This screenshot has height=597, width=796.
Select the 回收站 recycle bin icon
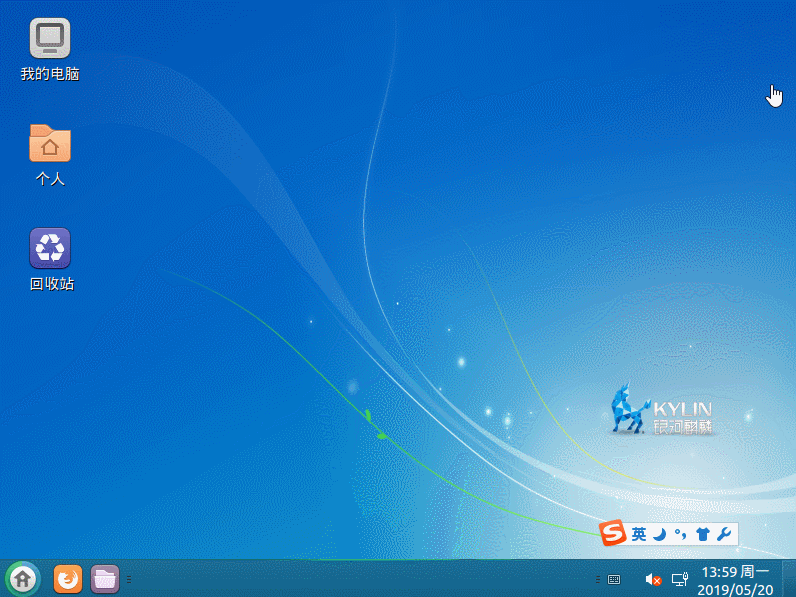[x=51, y=259]
